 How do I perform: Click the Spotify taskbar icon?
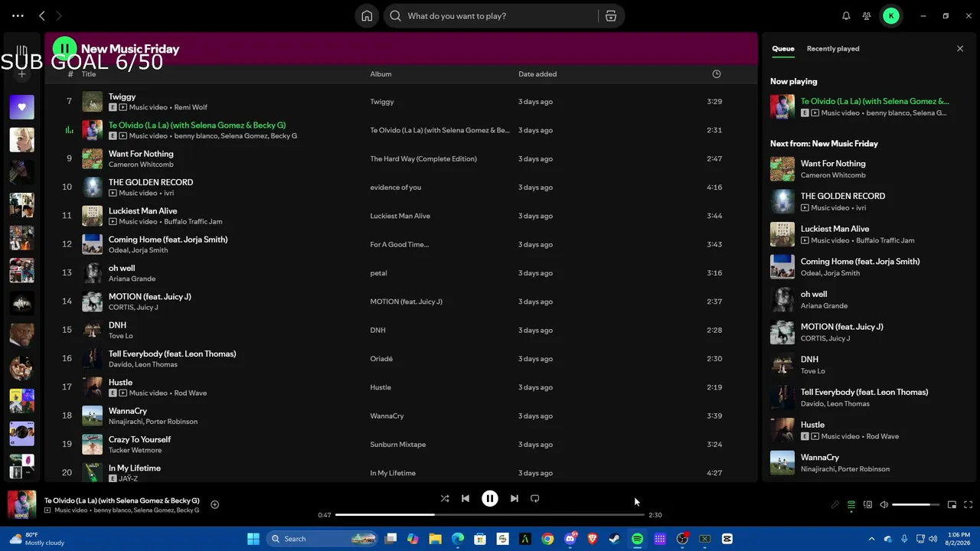pyautogui.click(x=637, y=539)
